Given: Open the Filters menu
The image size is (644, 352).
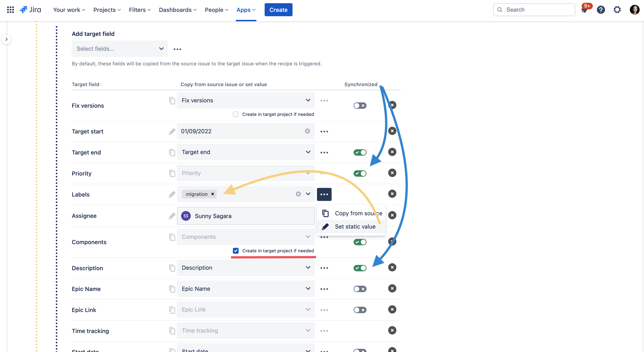Looking at the screenshot, I should [140, 10].
